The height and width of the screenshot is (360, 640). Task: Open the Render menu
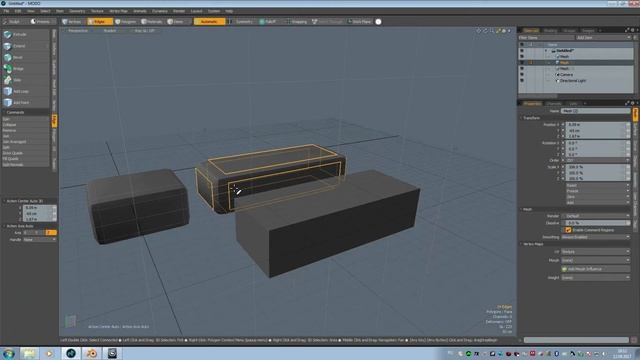coord(179,11)
